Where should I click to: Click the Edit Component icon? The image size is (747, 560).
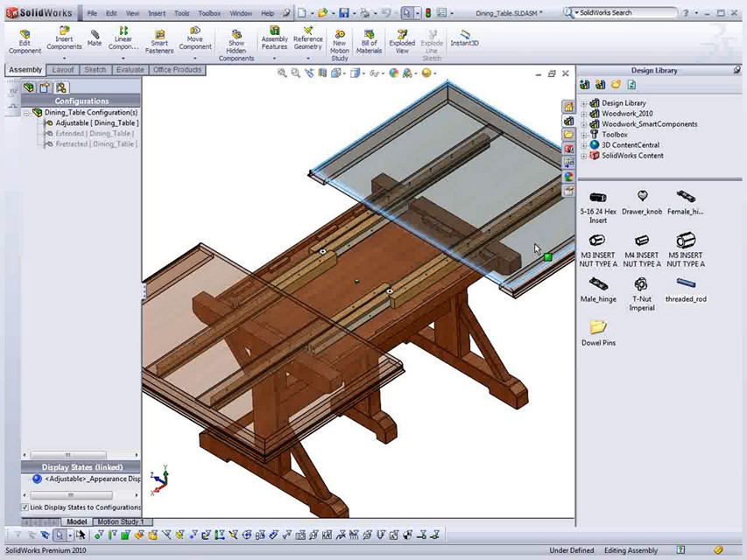click(25, 34)
